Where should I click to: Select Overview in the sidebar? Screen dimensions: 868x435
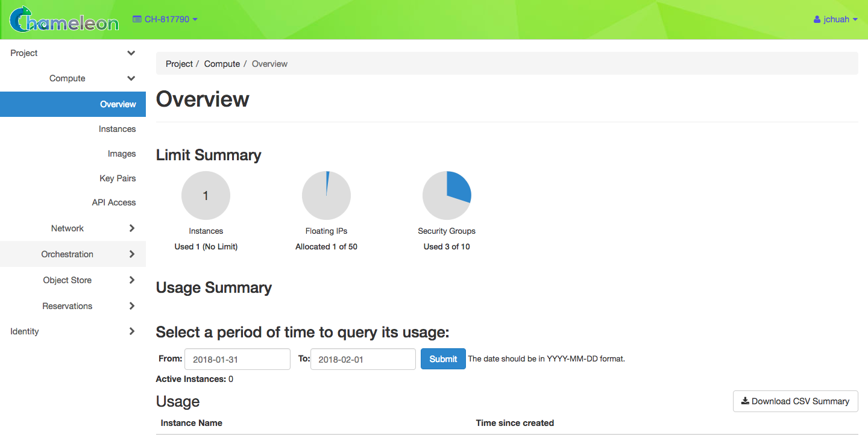pos(118,104)
